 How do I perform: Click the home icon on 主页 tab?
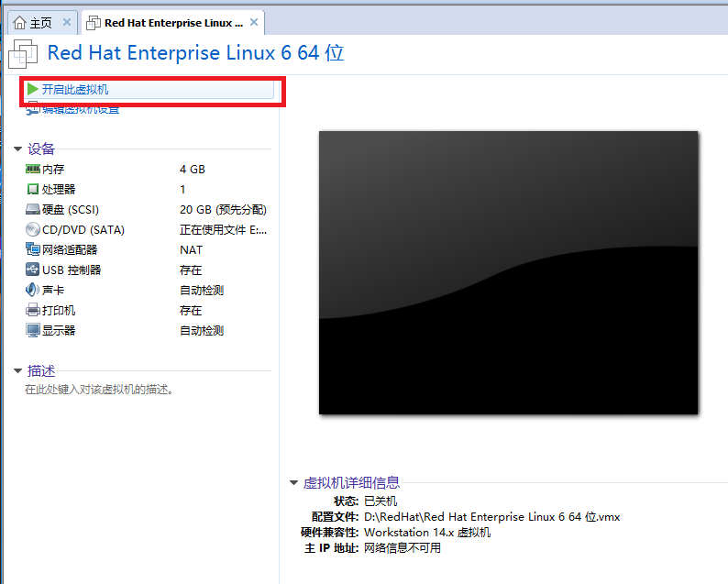19,22
